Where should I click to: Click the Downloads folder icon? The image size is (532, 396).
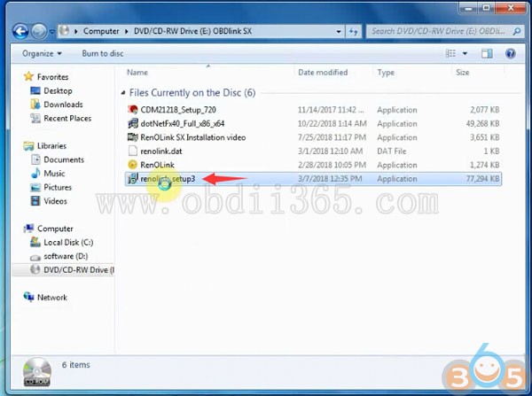pyautogui.click(x=35, y=105)
